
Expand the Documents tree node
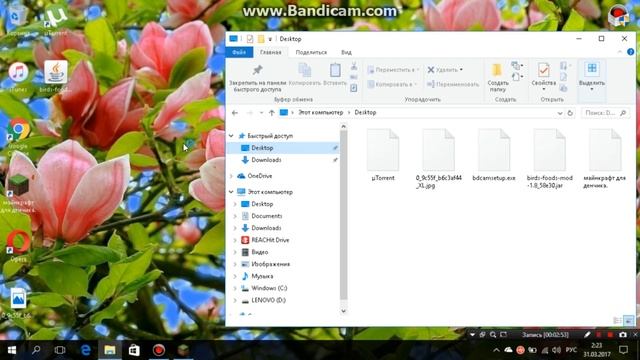point(236,216)
